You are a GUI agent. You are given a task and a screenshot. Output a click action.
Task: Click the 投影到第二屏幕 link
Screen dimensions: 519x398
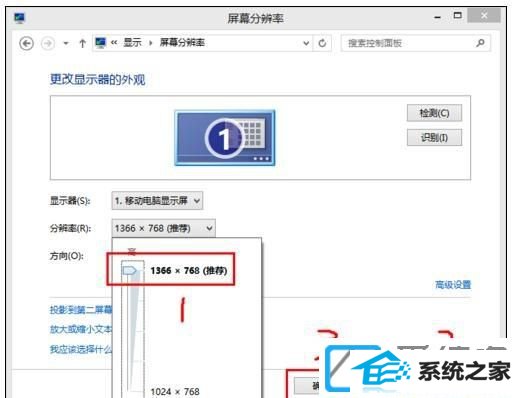[x=81, y=310]
